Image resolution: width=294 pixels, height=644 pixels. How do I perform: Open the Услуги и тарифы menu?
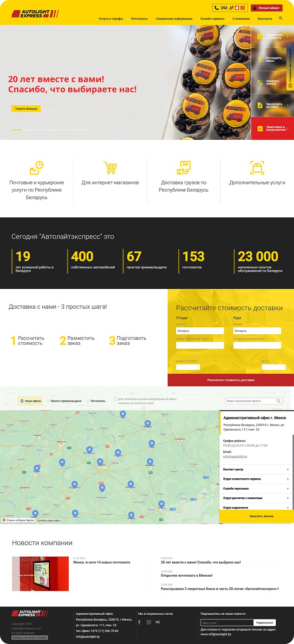tap(111, 19)
